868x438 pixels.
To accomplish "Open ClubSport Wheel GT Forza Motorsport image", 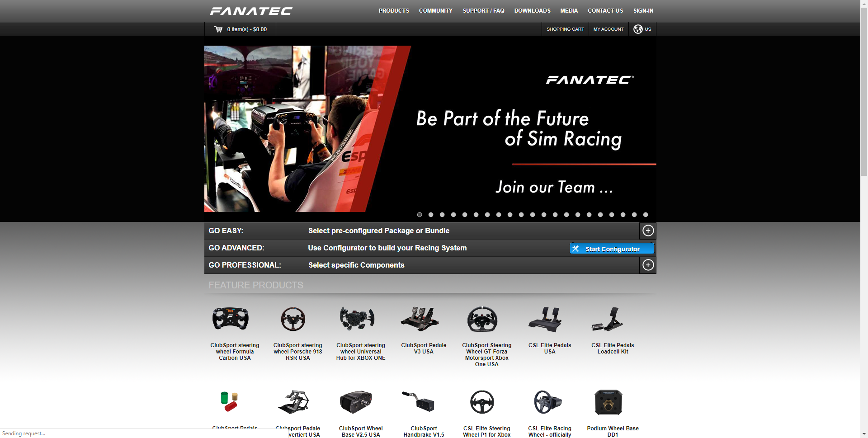I will pos(482,319).
